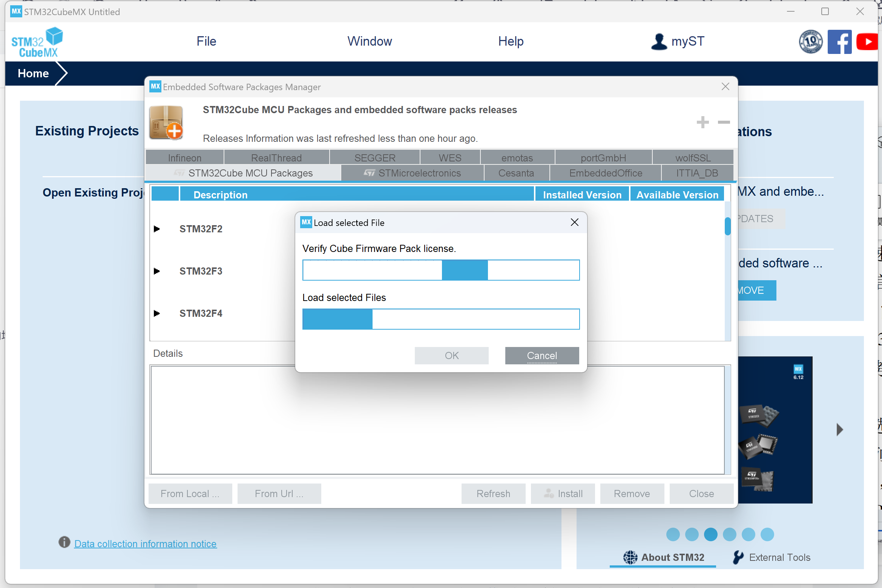Open the Data collection information notice link
Viewport: 882px width, 588px height.
tap(145, 543)
